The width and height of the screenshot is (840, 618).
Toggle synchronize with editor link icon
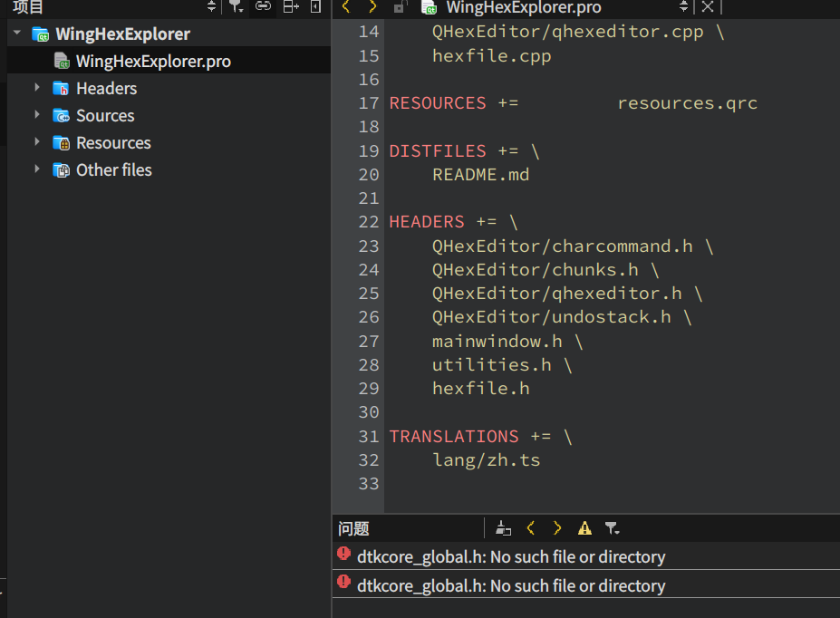coord(263,6)
